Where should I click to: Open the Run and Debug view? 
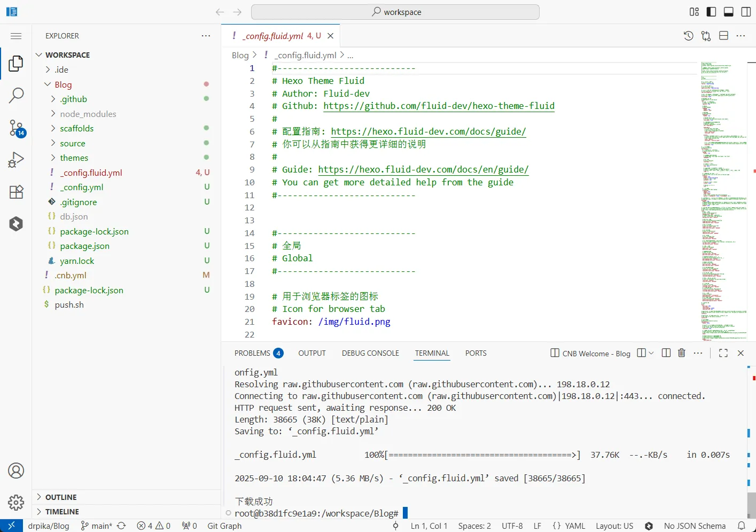(16, 160)
